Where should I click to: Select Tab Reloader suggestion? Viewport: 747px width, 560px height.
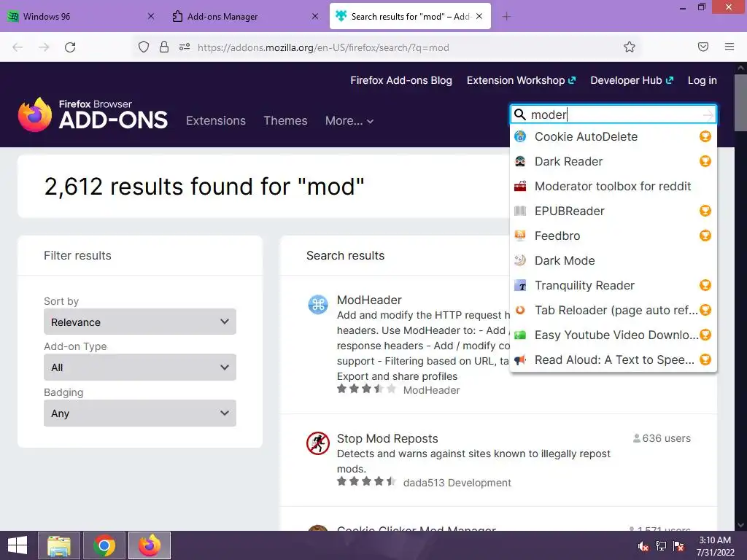click(613, 310)
